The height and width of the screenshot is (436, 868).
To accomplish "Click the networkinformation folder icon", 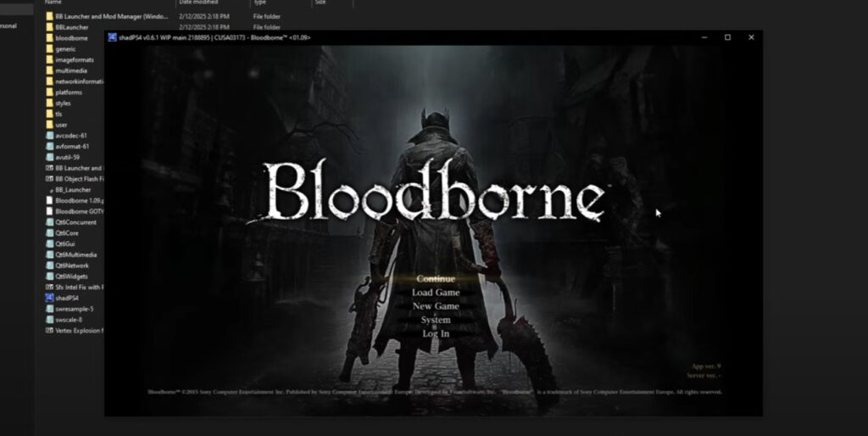I will 50,81.
